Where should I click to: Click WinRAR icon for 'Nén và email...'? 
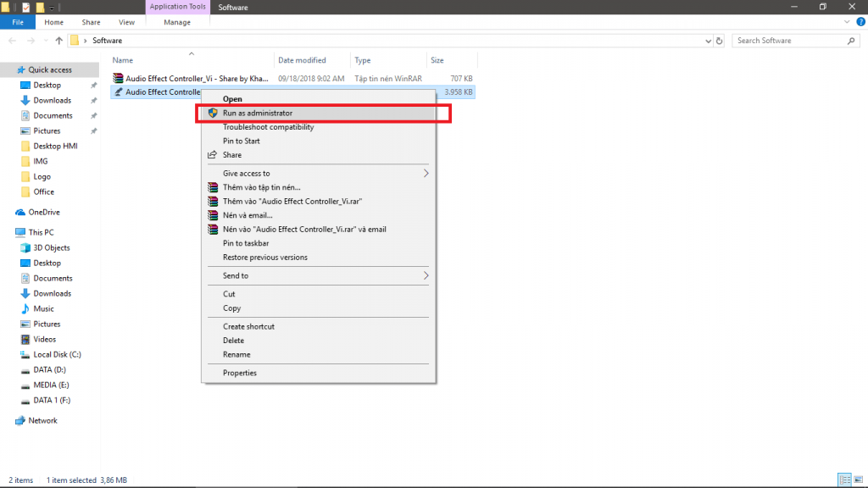coord(213,215)
